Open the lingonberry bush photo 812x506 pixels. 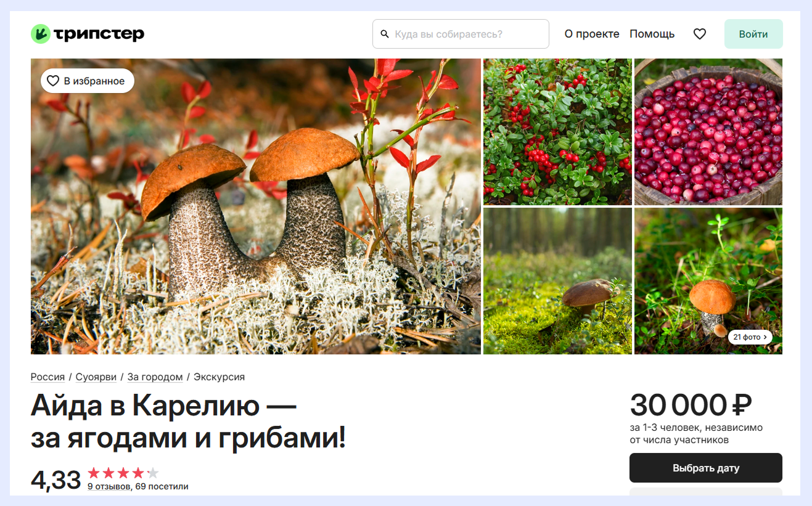(558, 132)
